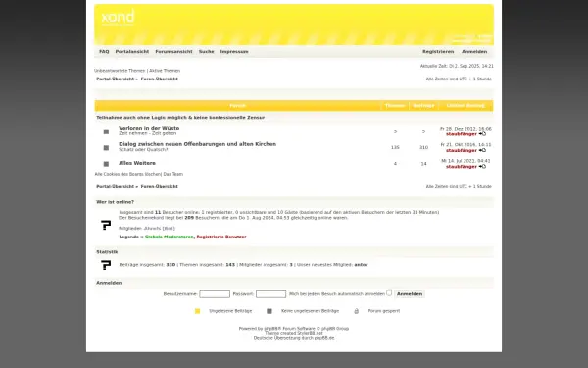Click the Wer ist online question-mark icon
The image size is (588, 368).
(x=106, y=225)
